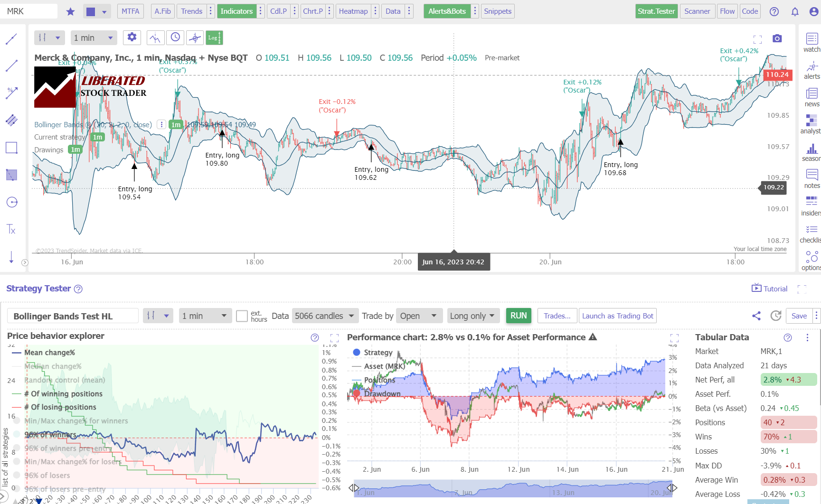Select the Rectangle drawing tool
The width and height of the screenshot is (821, 504).
coord(11,148)
